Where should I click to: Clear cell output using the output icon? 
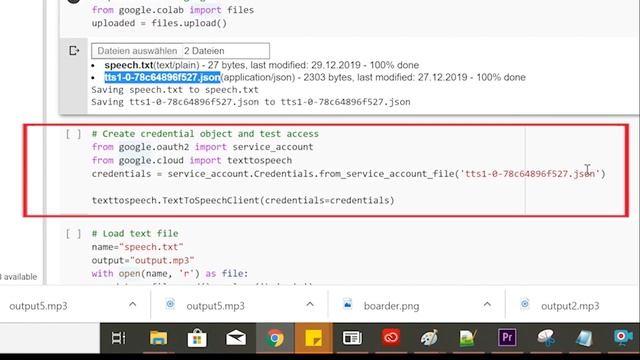pos(73,51)
